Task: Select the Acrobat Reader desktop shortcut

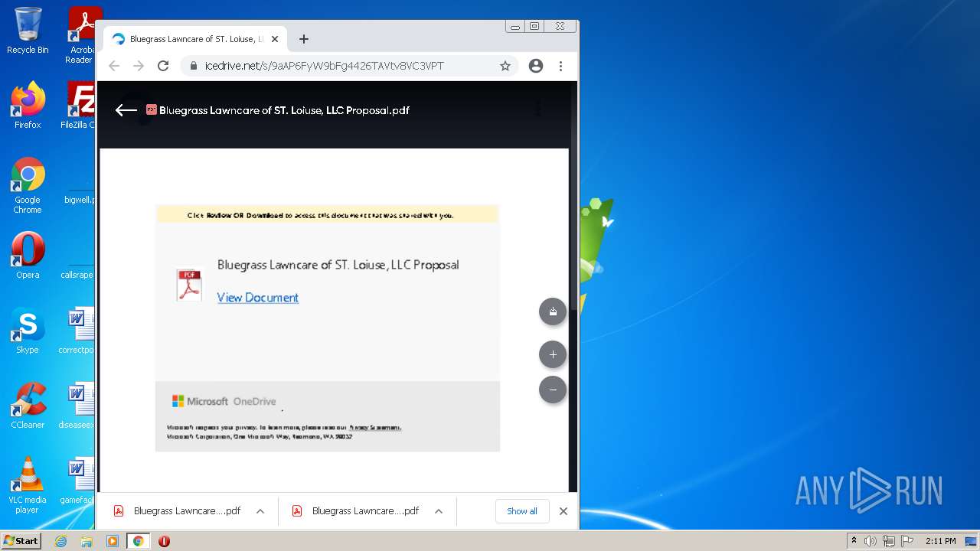Action: click(x=81, y=35)
